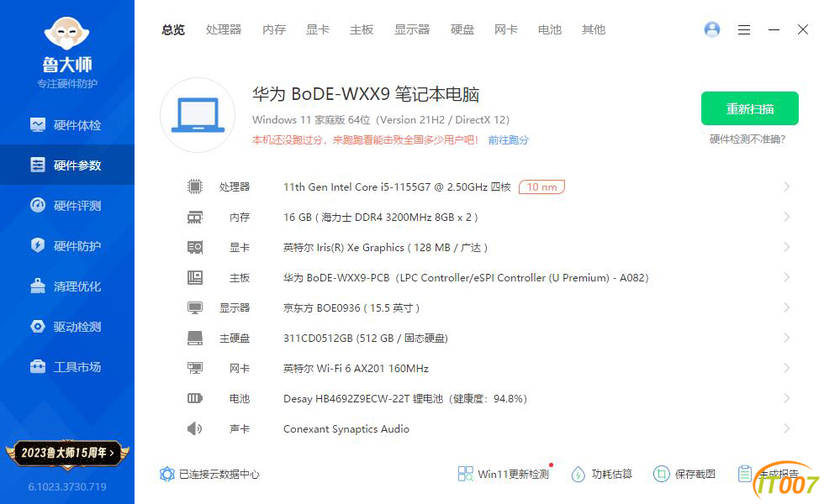Expand the 网卡 row chevron
The image size is (824, 504).
[x=787, y=368]
